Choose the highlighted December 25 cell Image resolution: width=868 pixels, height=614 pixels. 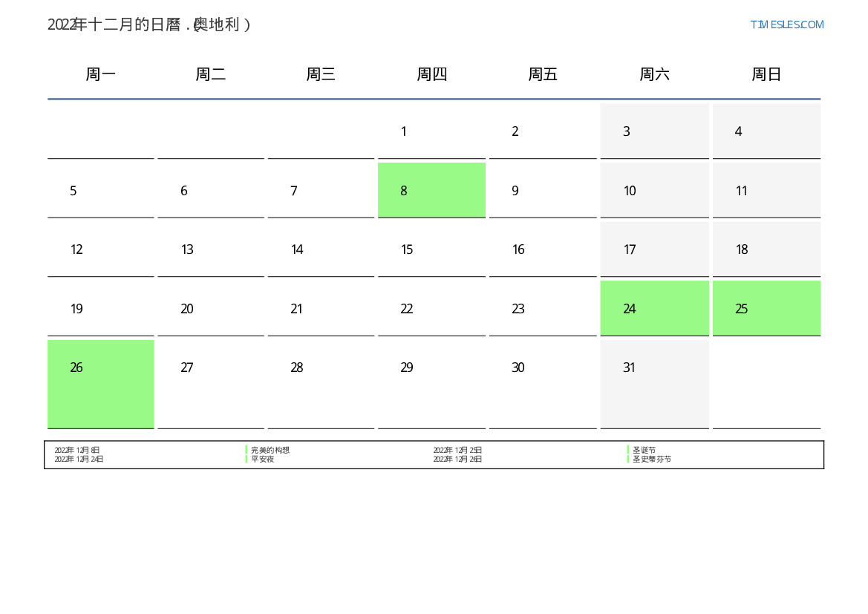click(766, 308)
